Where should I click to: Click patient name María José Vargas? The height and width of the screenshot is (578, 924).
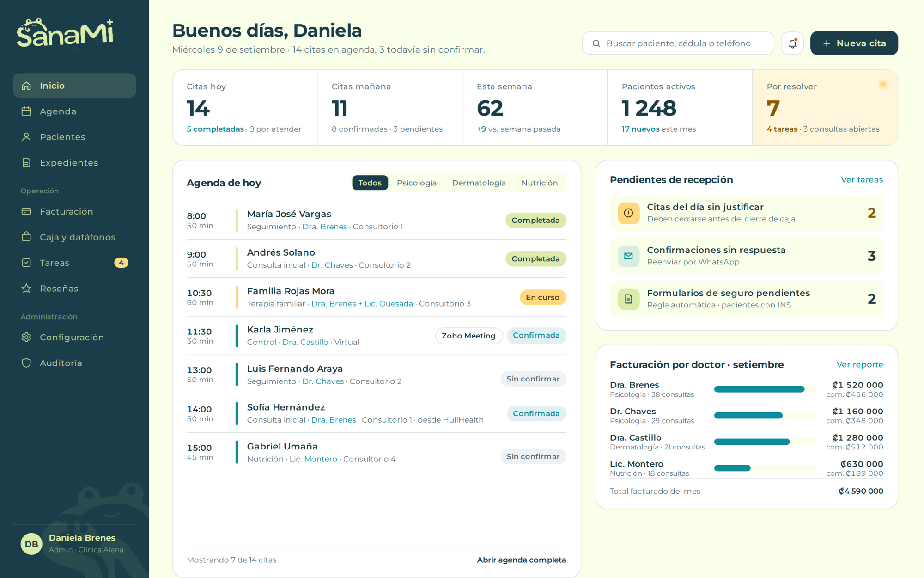pos(289,214)
